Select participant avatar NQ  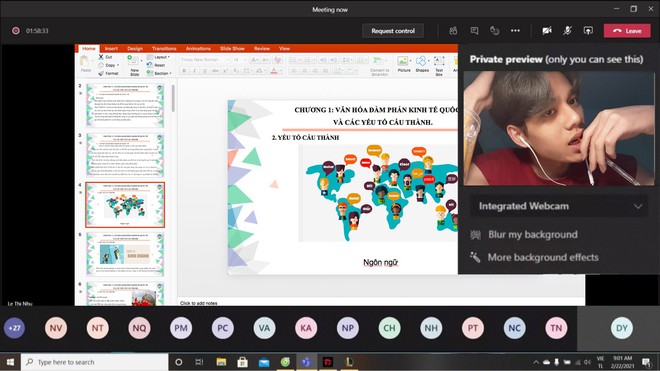(x=139, y=328)
